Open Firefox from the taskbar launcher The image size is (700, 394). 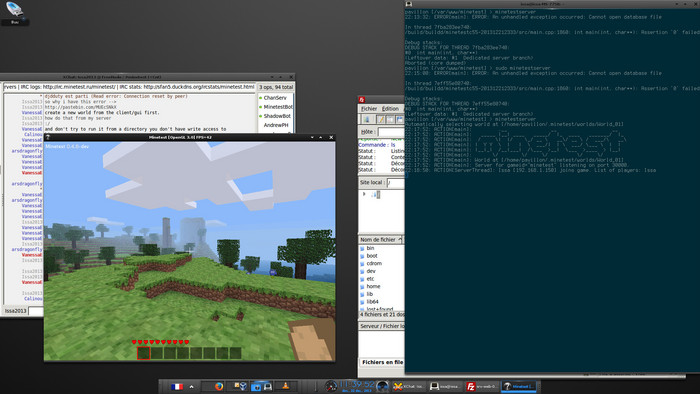point(219,386)
